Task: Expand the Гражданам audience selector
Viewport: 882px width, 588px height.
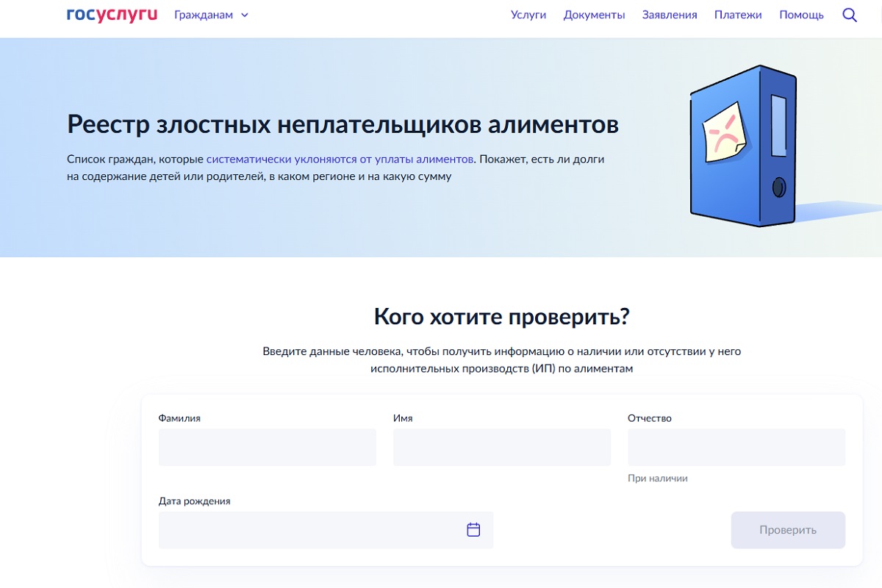Action: coord(211,14)
